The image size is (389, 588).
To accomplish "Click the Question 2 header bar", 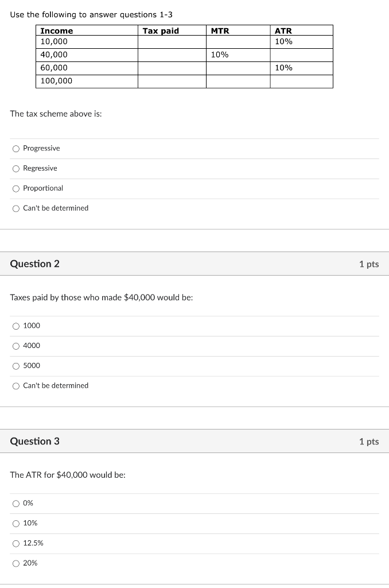I will tap(194, 264).
